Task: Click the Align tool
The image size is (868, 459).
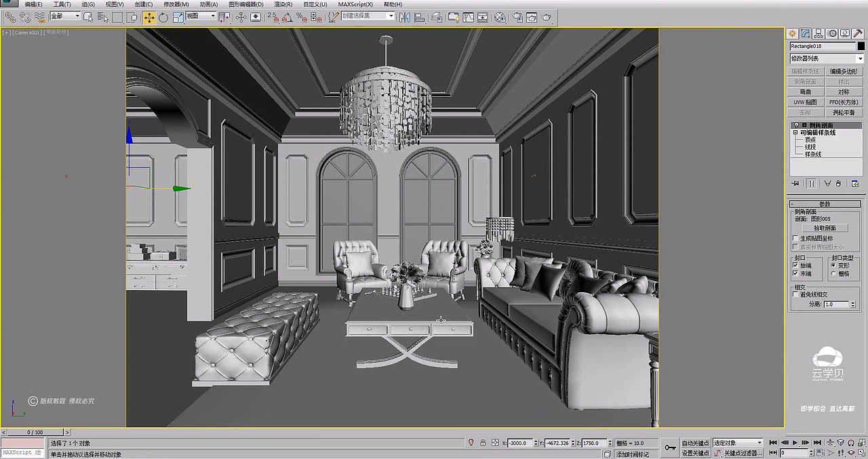Action: 419,17
